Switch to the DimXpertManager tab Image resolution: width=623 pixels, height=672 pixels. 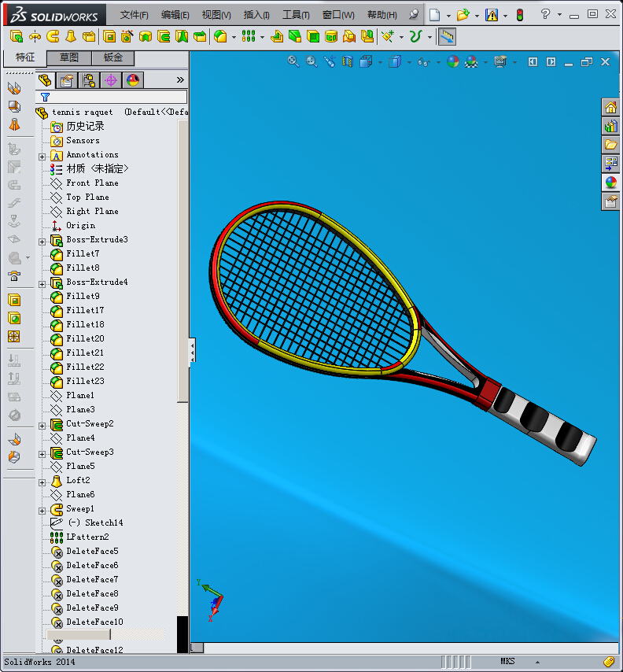click(111, 80)
